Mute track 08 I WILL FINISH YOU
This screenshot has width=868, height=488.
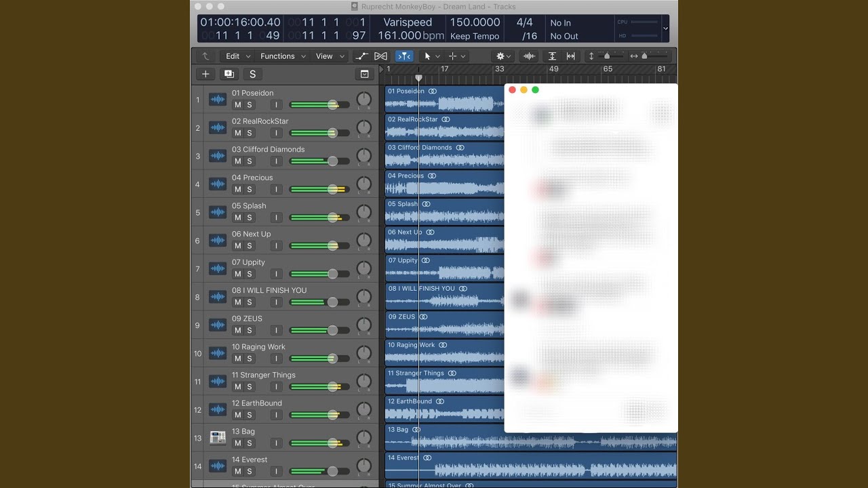click(237, 302)
